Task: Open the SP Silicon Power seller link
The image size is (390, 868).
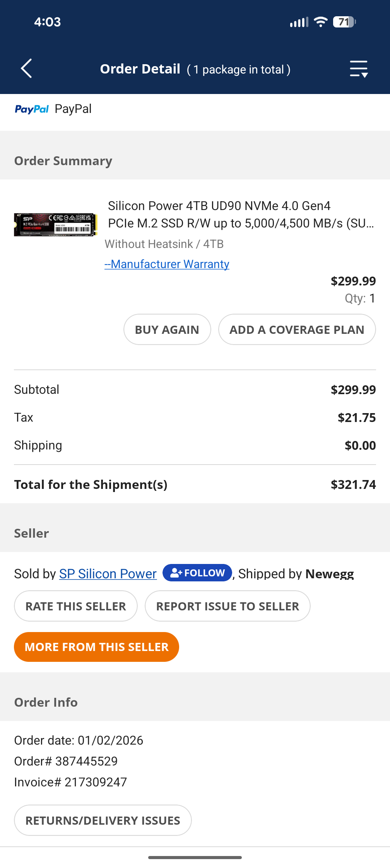Action: pos(108,574)
